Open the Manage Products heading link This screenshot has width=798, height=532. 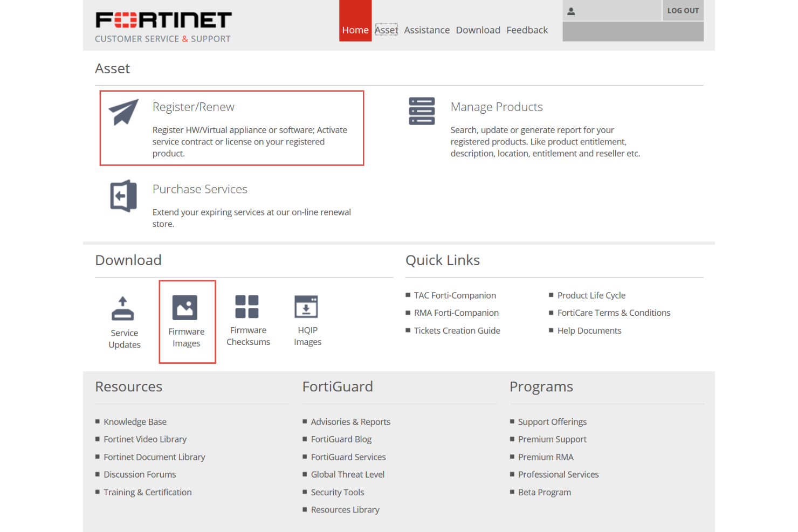tap(497, 107)
